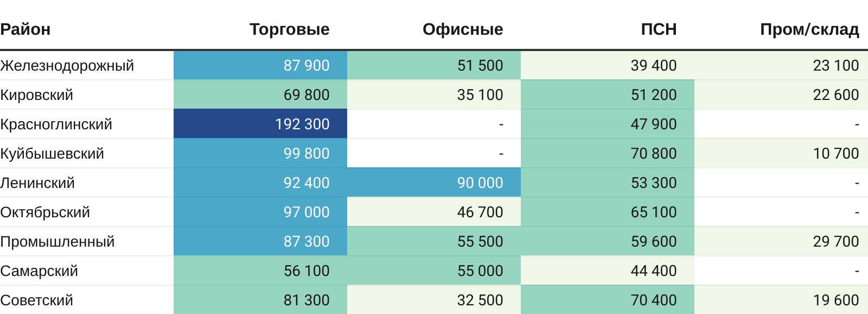Screen dimensions: 868x314
Task: Click the Кировский row label
Action: coord(36,95)
